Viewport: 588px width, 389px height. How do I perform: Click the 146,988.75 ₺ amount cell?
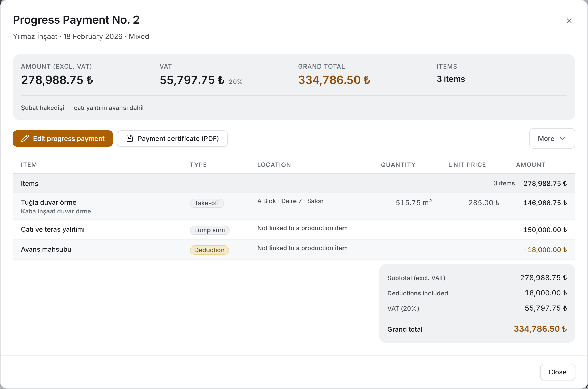(x=545, y=203)
